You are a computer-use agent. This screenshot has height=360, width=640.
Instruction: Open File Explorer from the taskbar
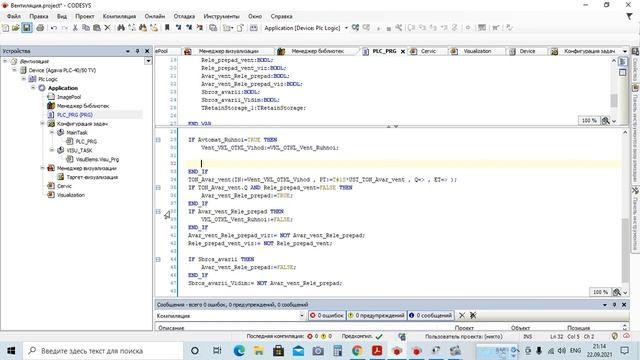(x=259, y=351)
